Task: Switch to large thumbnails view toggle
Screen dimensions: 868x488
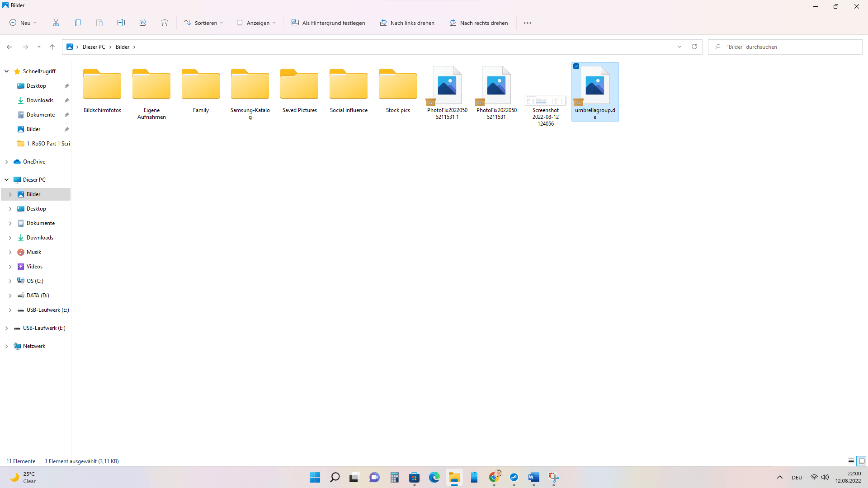Action: 862,461
